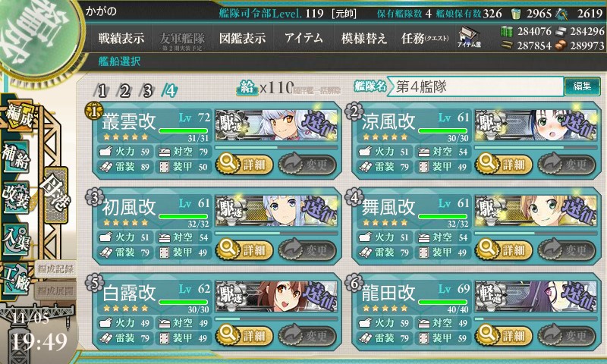Open the 任務 quest menu item

pos(425,38)
